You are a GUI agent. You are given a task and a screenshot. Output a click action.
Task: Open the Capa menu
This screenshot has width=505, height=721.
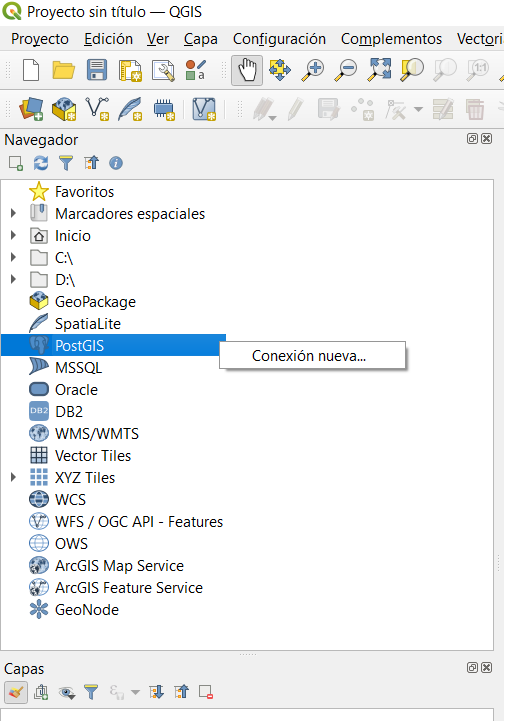(201, 39)
